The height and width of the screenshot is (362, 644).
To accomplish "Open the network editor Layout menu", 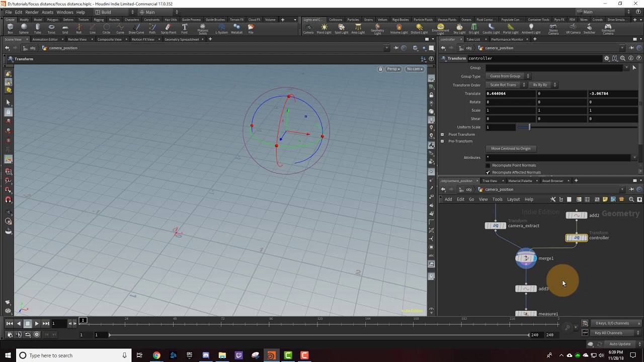I will click(x=513, y=200).
